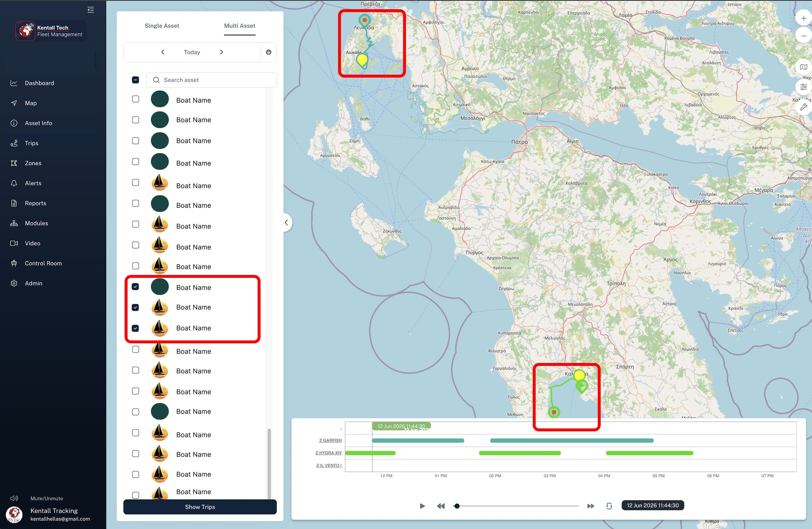The width and height of the screenshot is (812, 529).
Task: Click the Today date label
Action: coord(192,52)
